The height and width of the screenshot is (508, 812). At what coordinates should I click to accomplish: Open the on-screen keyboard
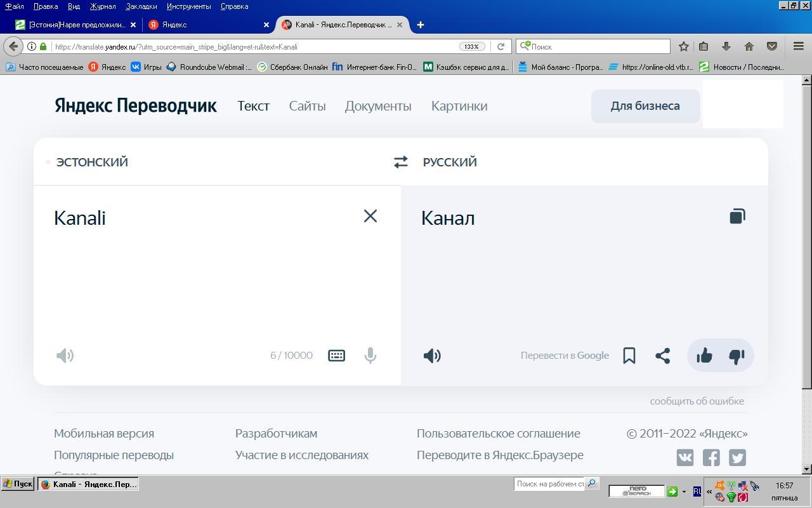click(336, 356)
